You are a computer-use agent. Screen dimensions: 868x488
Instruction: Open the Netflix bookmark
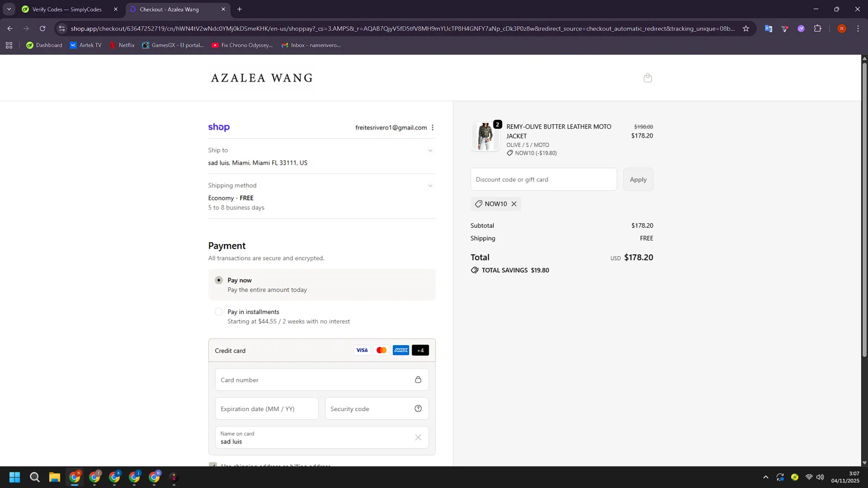click(x=122, y=45)
